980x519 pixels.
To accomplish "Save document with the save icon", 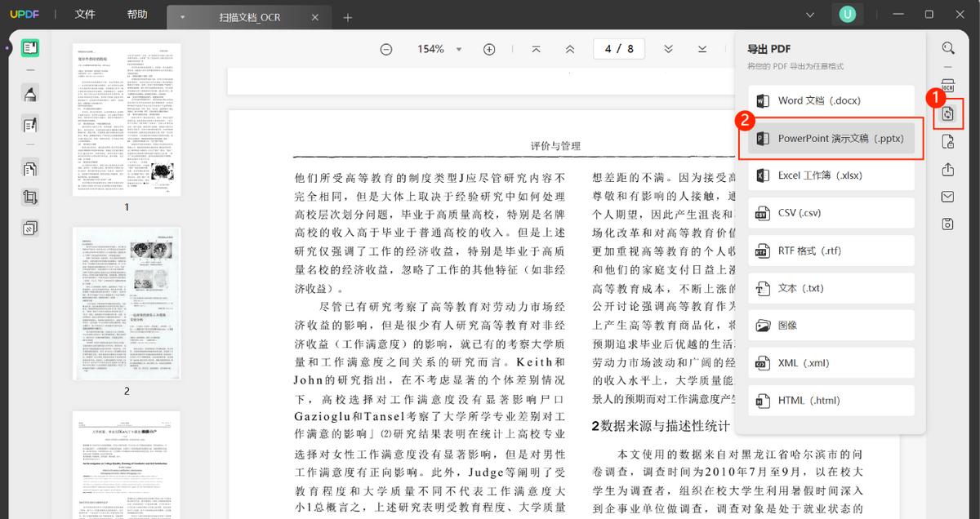I will click(x=947, y=223).
